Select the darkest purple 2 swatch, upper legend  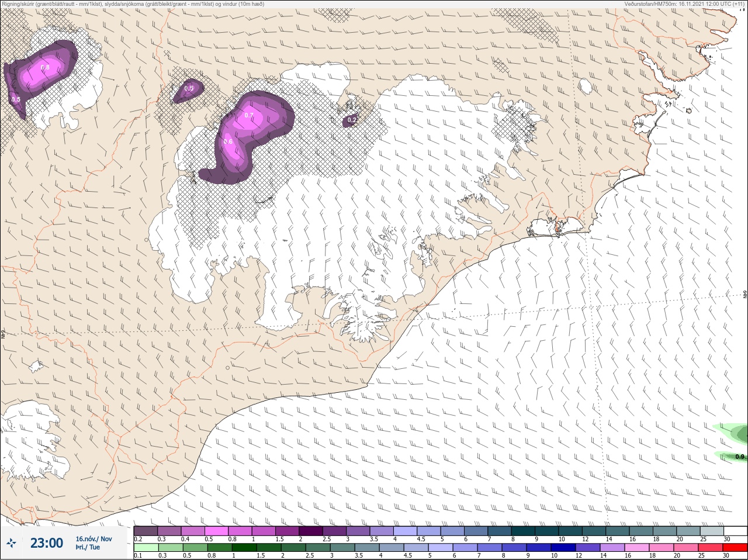pos(311,531)
